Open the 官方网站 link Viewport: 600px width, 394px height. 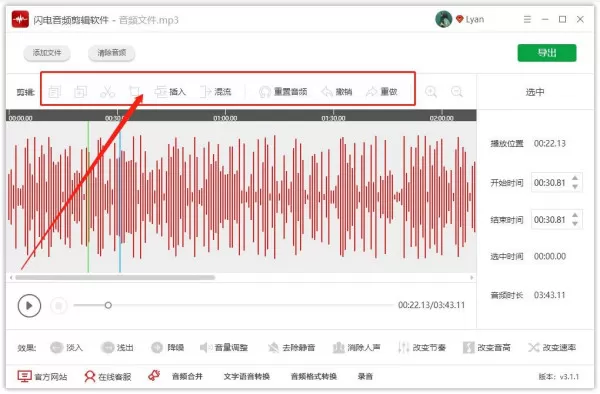coord(42,376)
